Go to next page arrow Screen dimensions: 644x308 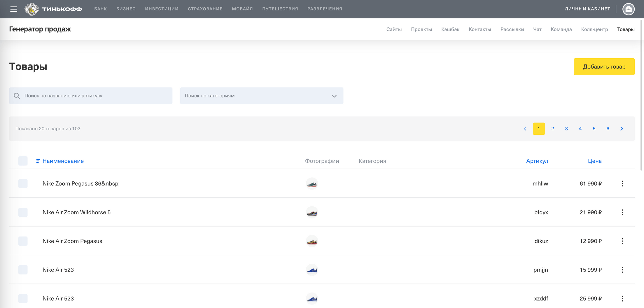[x=622, y=129]
